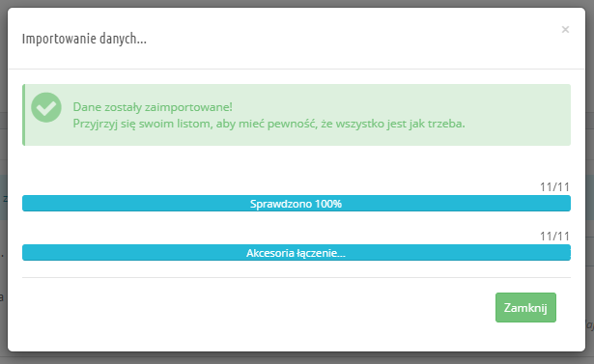Click the dimmed backdrop left of the dialog

coord(4,182)
